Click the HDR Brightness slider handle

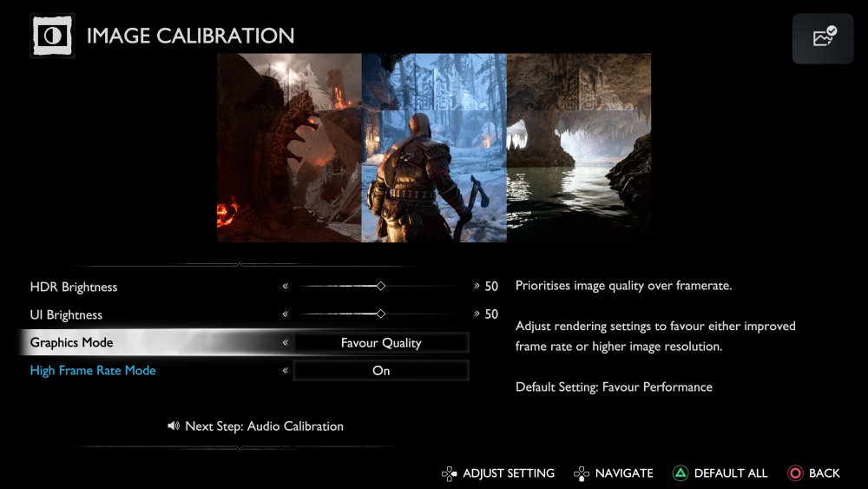(380, 287)
